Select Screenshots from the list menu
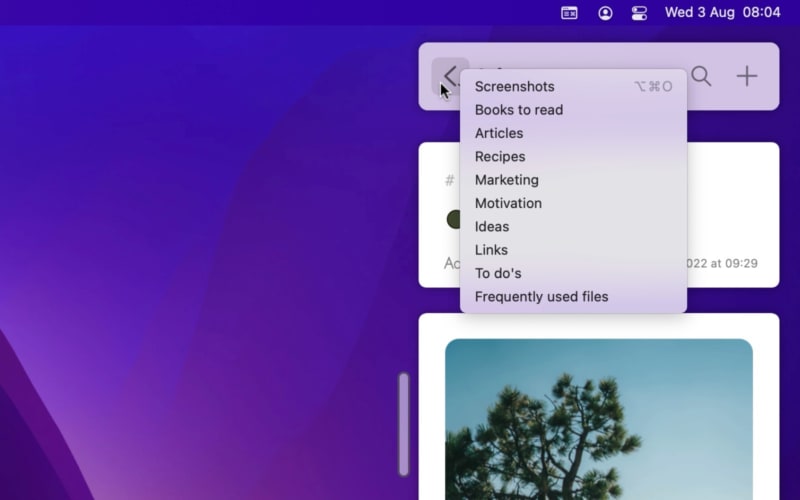 [x=573, y=86]
